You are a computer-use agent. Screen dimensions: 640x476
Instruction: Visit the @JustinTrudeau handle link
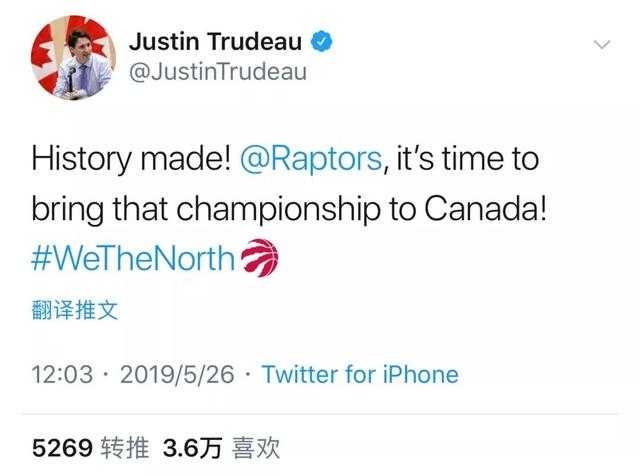coord(218,73)
